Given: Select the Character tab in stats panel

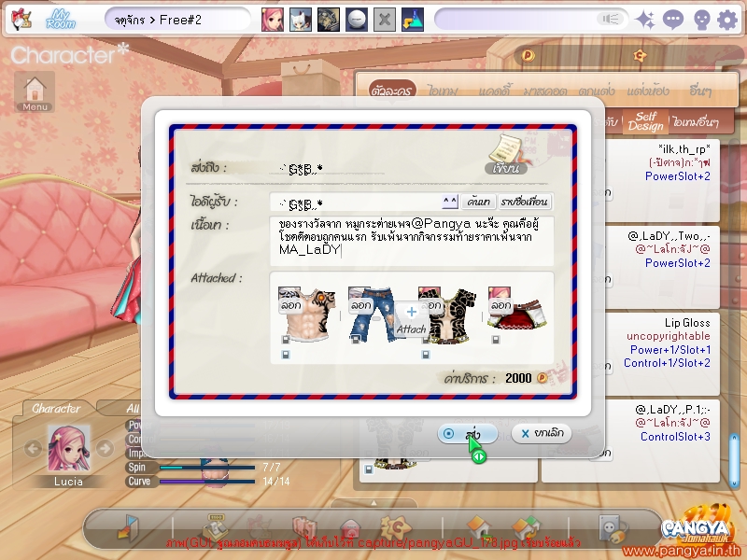Looking at the screenshot, I should click(56, 408).
